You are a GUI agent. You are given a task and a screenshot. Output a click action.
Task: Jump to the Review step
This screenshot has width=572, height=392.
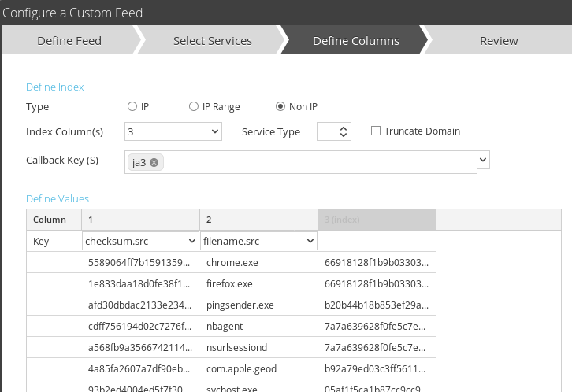pos(499,41)
